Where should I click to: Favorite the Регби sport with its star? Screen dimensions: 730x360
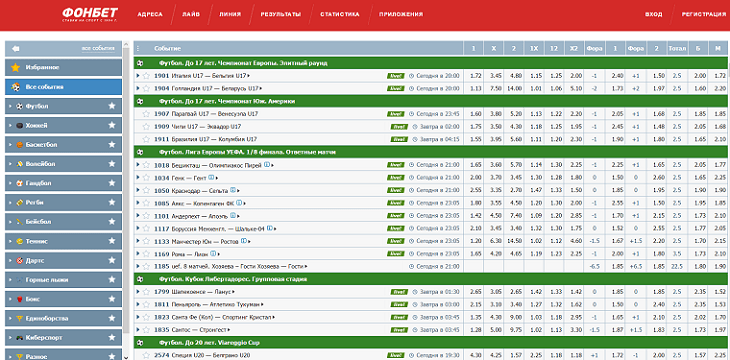tap(112, 203)
